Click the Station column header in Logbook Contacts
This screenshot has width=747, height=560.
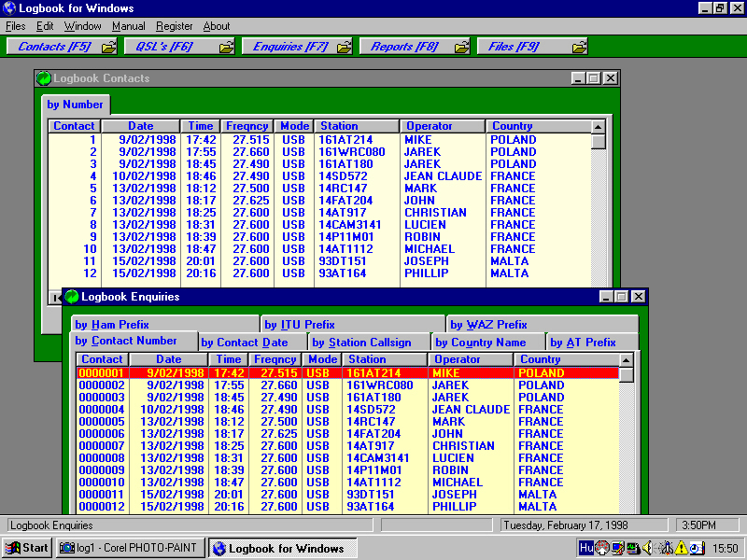(357, 126)
